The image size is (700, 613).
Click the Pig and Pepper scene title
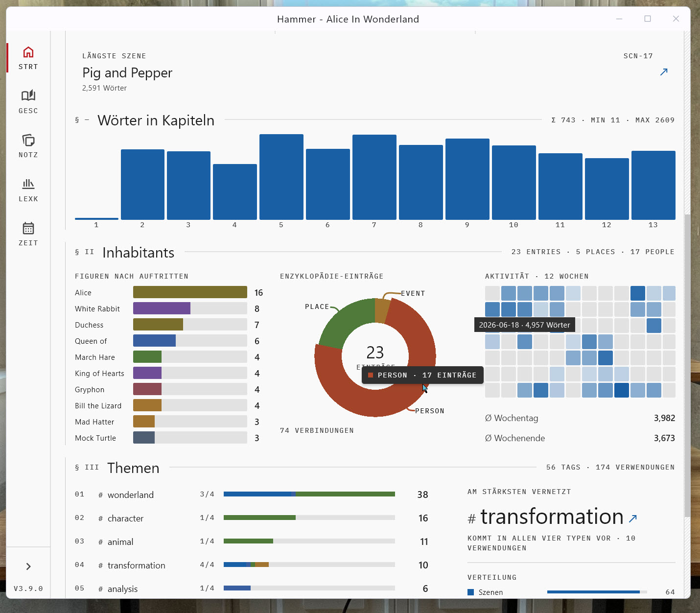coord(127,73)
